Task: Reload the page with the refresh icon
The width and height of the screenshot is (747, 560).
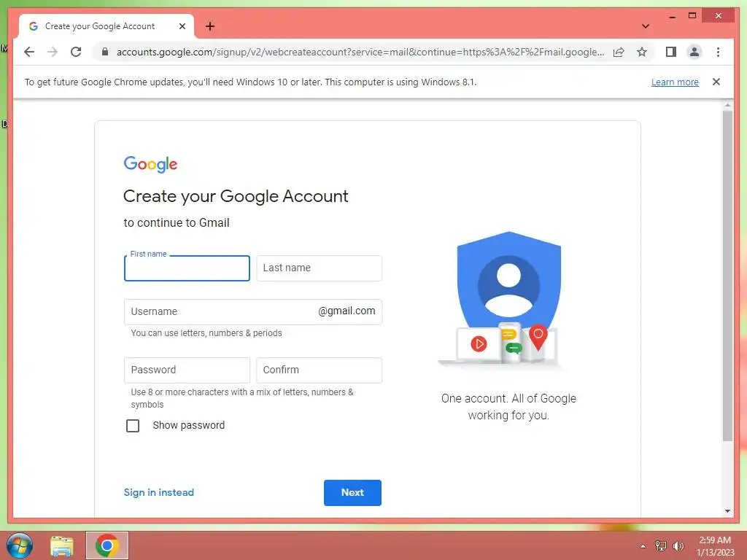Action: coord(76,52)
